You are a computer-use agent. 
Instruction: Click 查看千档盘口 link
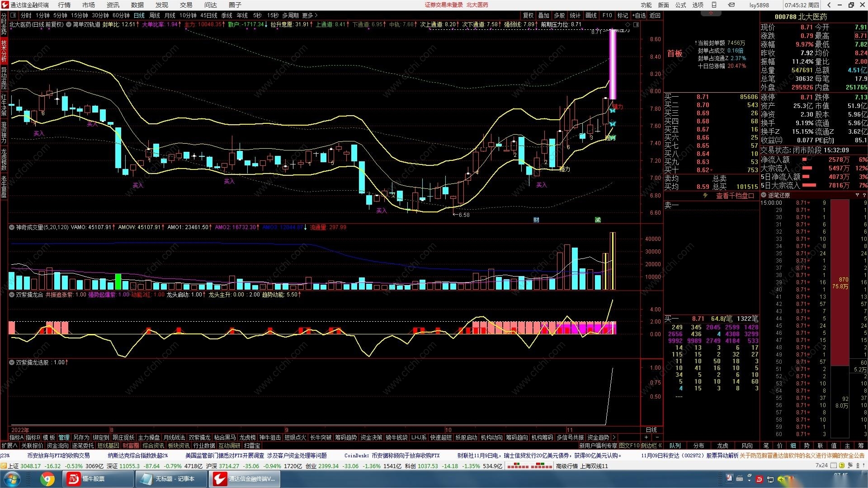pyautogui.click(x=735, y=196)
